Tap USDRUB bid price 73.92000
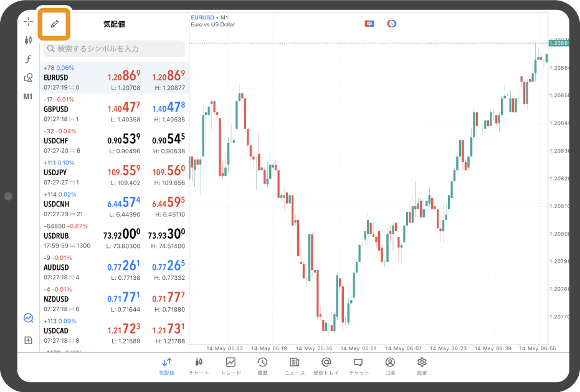Viewport: 580px width, 392px height. click(x=121, y=234)
